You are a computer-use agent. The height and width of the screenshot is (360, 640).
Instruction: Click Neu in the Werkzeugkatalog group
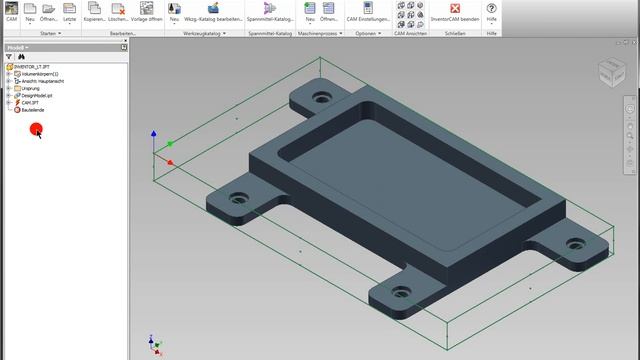point(174,12)
